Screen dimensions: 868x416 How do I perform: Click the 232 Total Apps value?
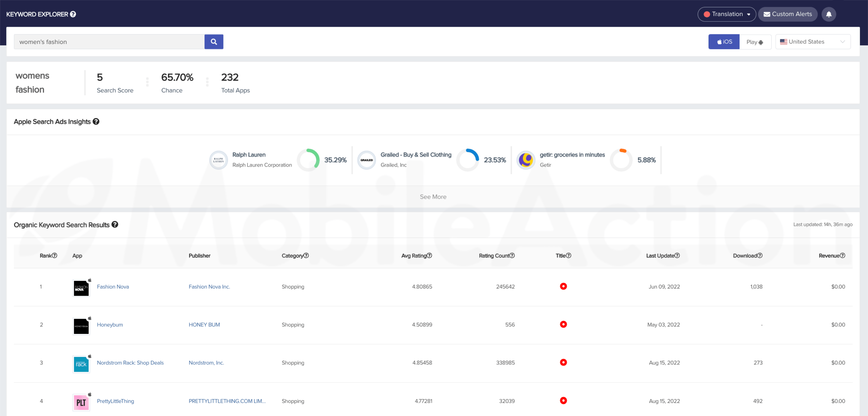[x=230, y=77]
